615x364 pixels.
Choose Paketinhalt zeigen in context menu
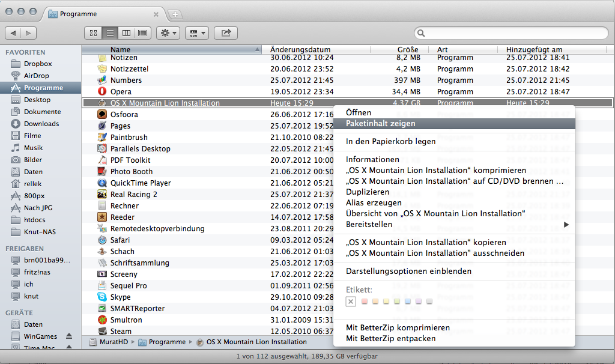454,123
